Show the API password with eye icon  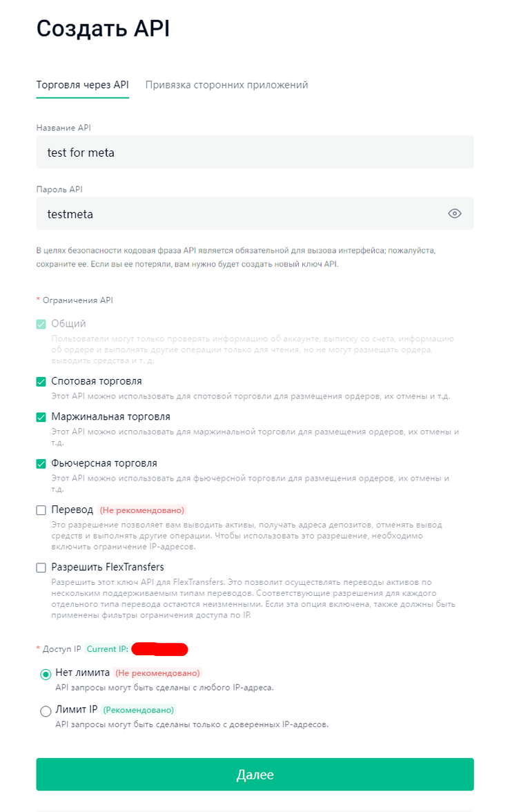click(x=454, y=214)
